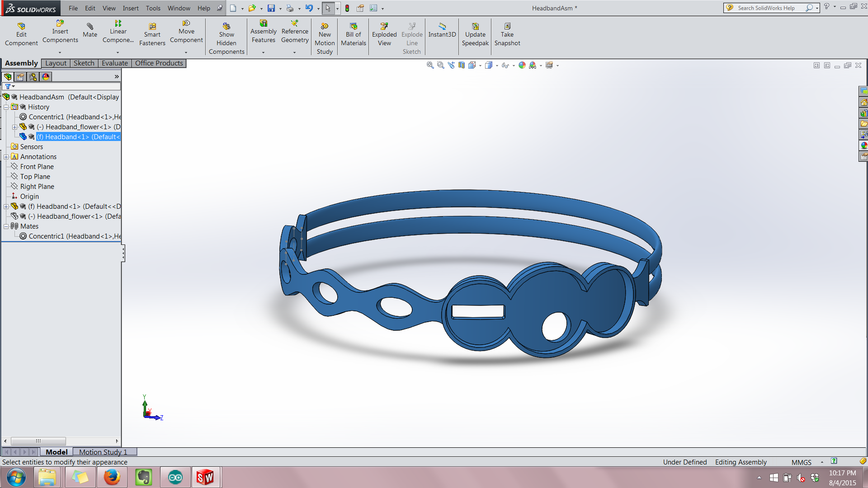The width and height of the screenshot is (868, 488).
Task: Open the Assembly Features dropdown arrow
Action: [263, 52]
